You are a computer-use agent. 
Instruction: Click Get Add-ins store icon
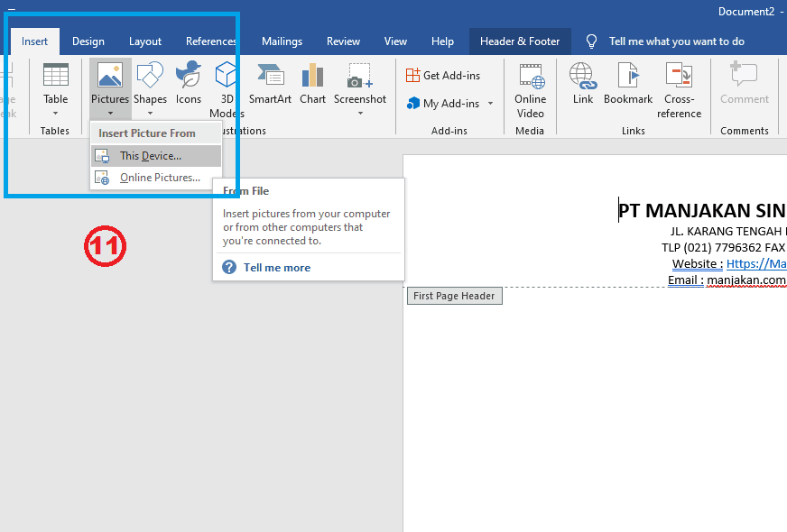coord(412,75)
